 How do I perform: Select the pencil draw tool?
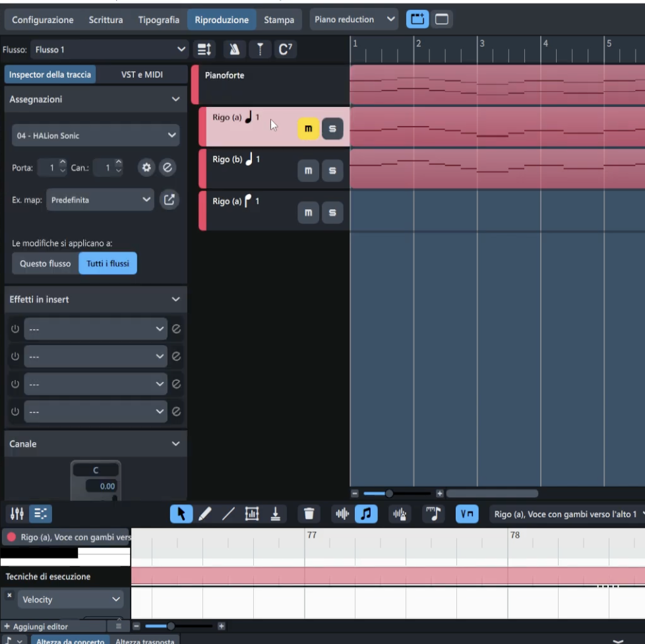coord(205,514)
